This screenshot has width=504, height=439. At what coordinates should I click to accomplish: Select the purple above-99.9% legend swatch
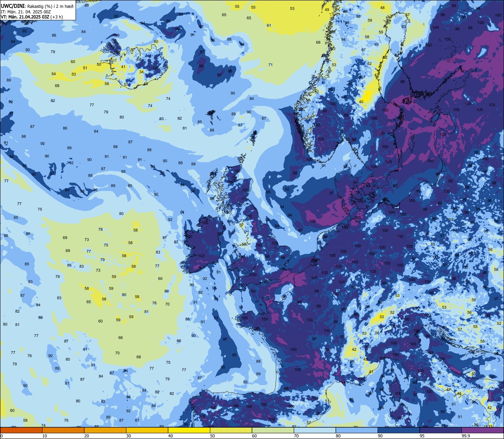click(x=482, y=430)
